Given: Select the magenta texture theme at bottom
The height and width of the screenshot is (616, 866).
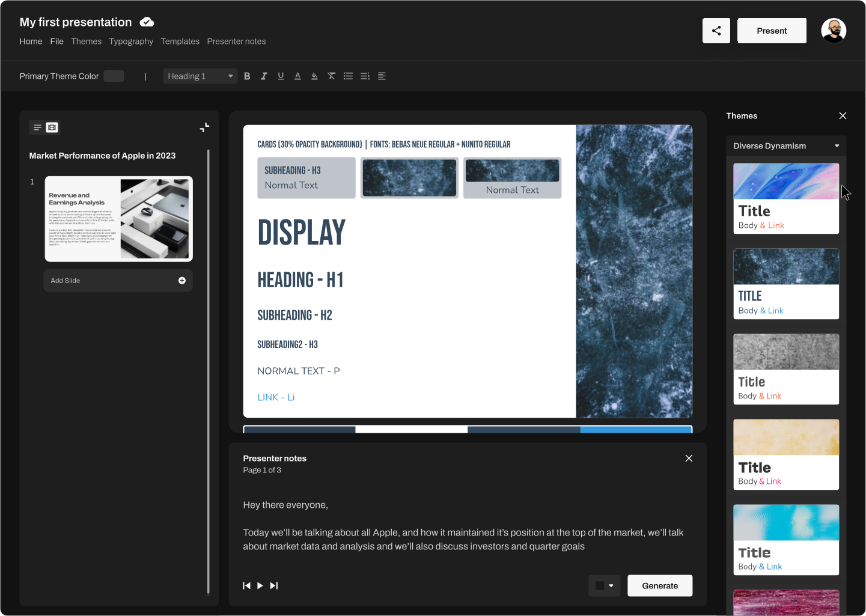Looking at the screenshot, I should click(786, 602).
